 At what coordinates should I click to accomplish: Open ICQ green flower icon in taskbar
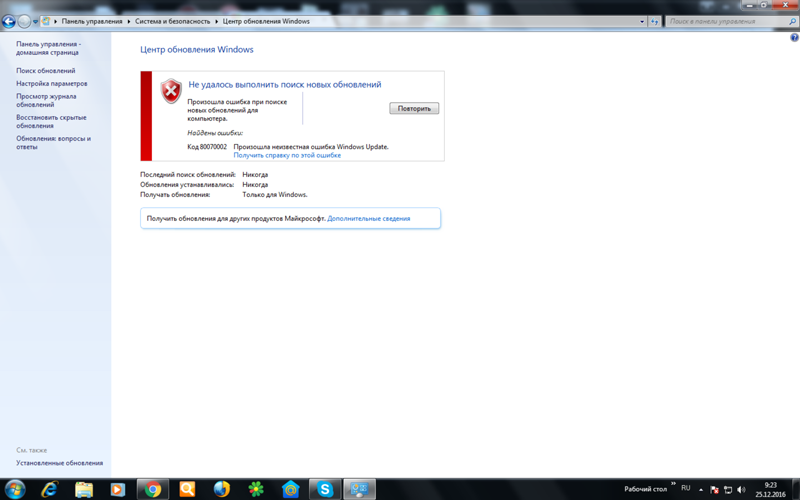click(256, 489)
